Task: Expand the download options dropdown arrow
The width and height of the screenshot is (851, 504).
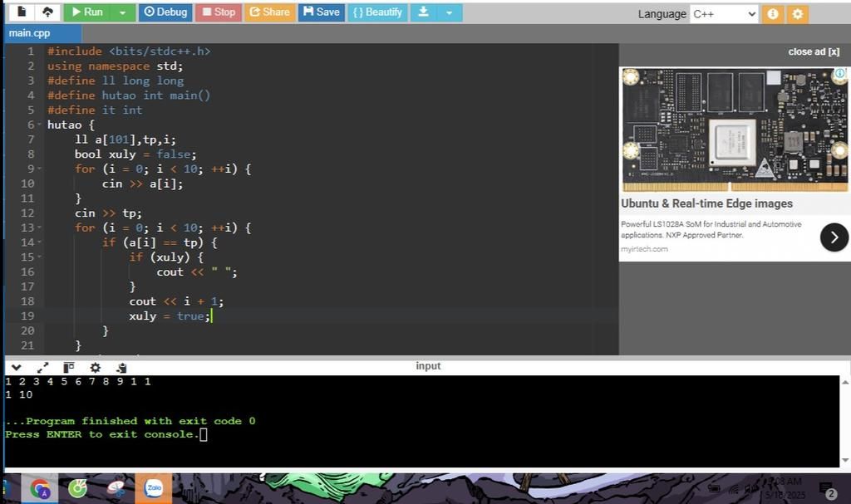Action: tap(450, 12)
